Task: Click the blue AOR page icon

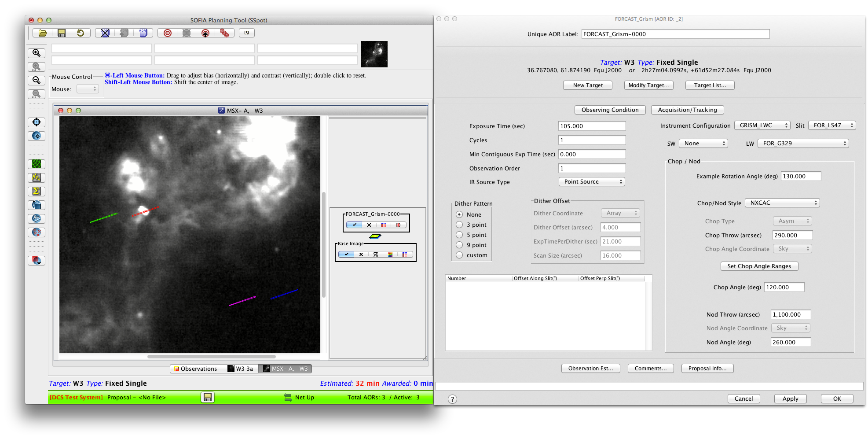Action: [143, 33]
